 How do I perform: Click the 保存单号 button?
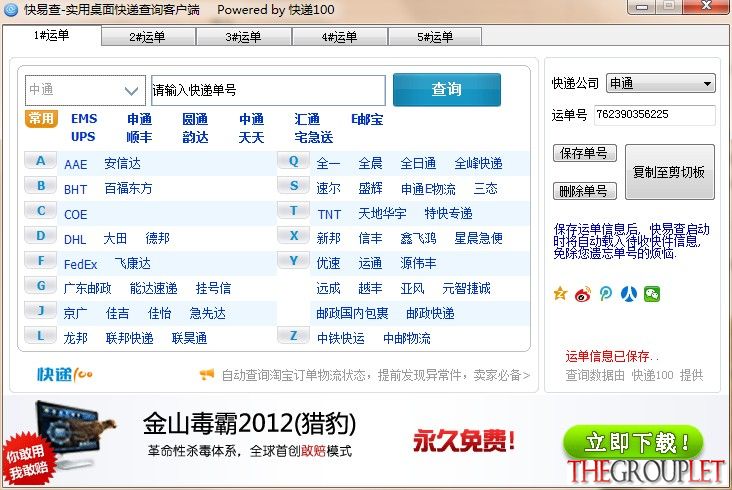click(x=584, y=153)
